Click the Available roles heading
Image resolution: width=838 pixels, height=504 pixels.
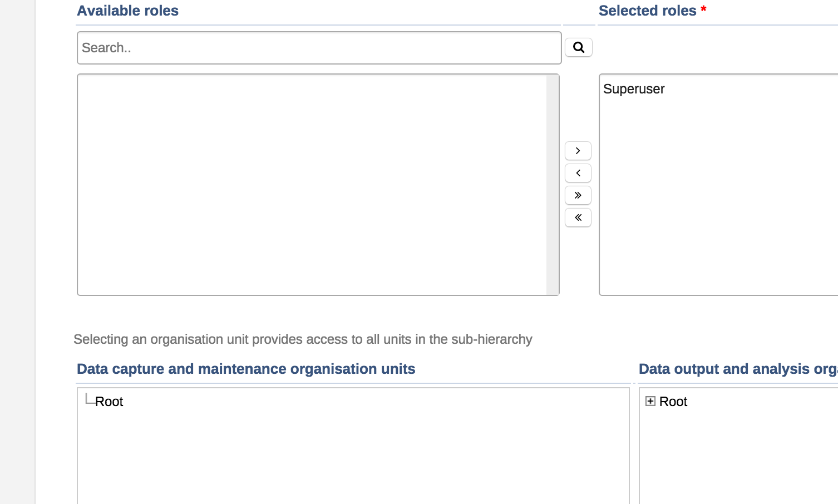tap(127, 11)
